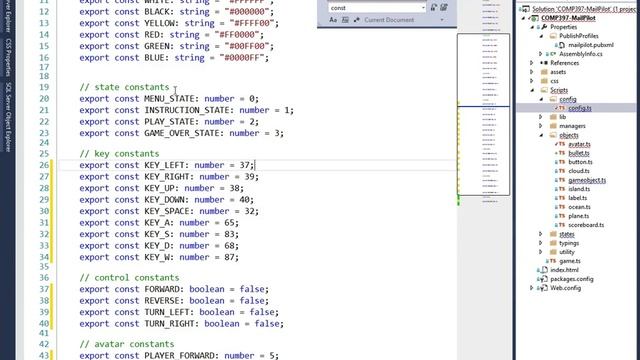Expand the Web.config node
The image size is (640, 360).
coord(532,288)
